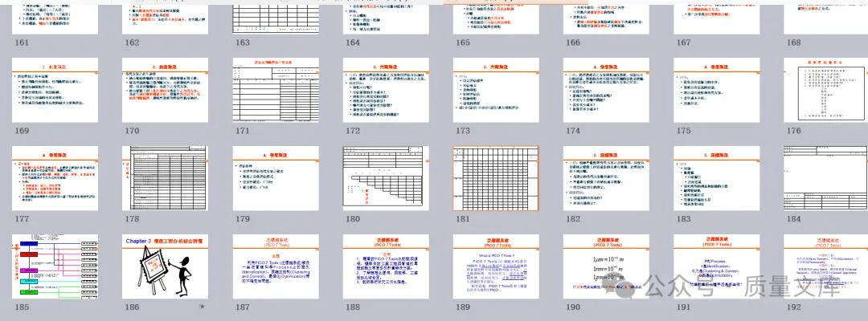Click slide number label 185
868x321 pixels.
pyautogui.click(x=23, y=307)
